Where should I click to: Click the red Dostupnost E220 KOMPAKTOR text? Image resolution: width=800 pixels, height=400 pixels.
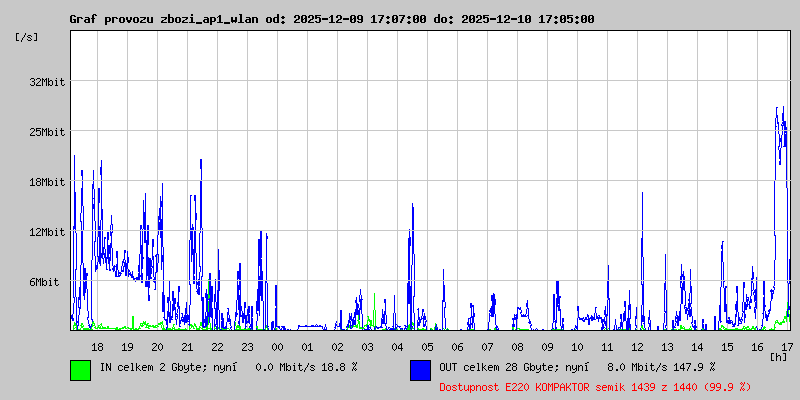pyautogui.click(x=595, y=386)
